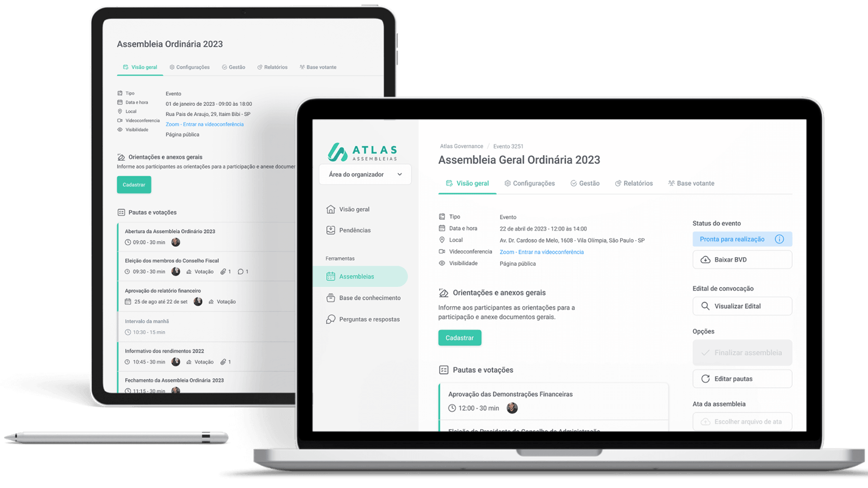Viewport: 868px width, 488px height.
Task: Click the Orientações e anexos icon
Action: (x=444, y=292)
